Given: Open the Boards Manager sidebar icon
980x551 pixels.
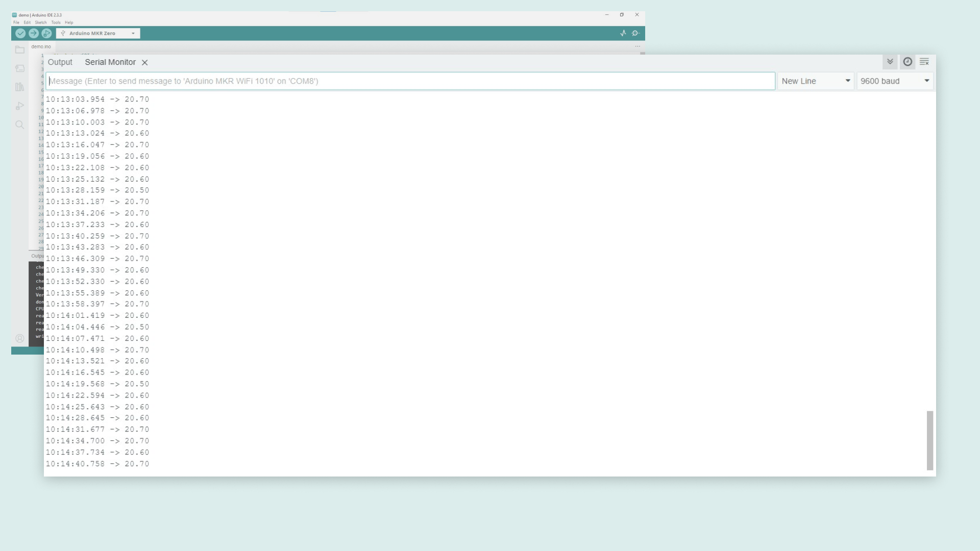Looking at the screenshot, I should (20, 68).
